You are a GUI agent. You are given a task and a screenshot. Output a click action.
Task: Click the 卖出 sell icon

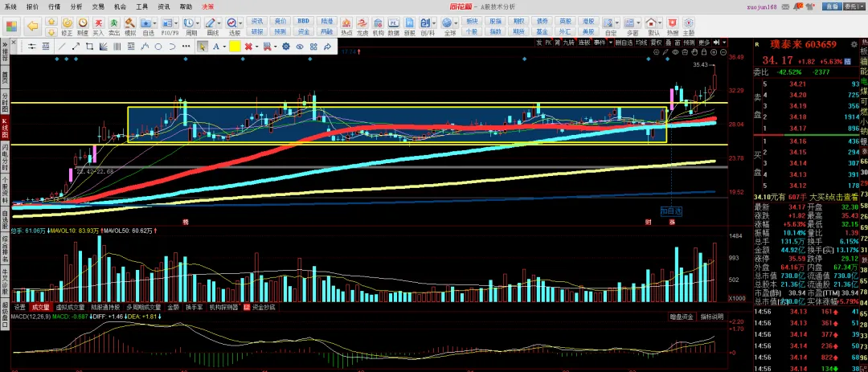click(113, 22)
